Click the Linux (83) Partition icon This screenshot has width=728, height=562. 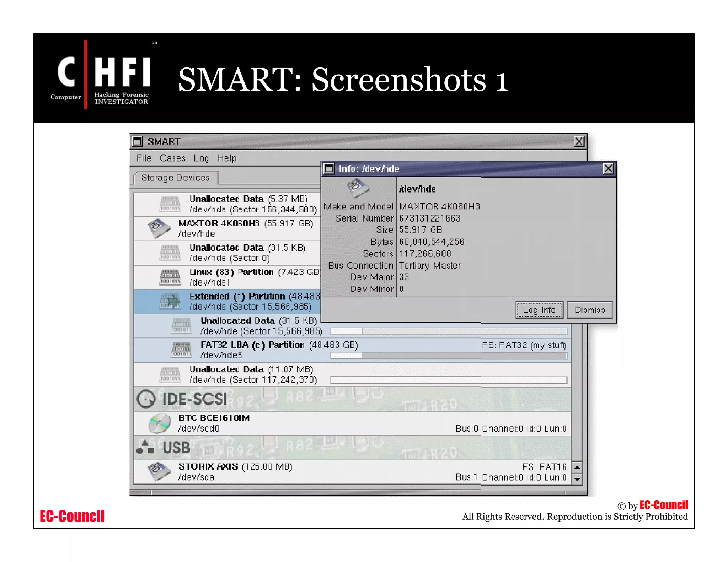pyautogui.click(x=170, y=277)
